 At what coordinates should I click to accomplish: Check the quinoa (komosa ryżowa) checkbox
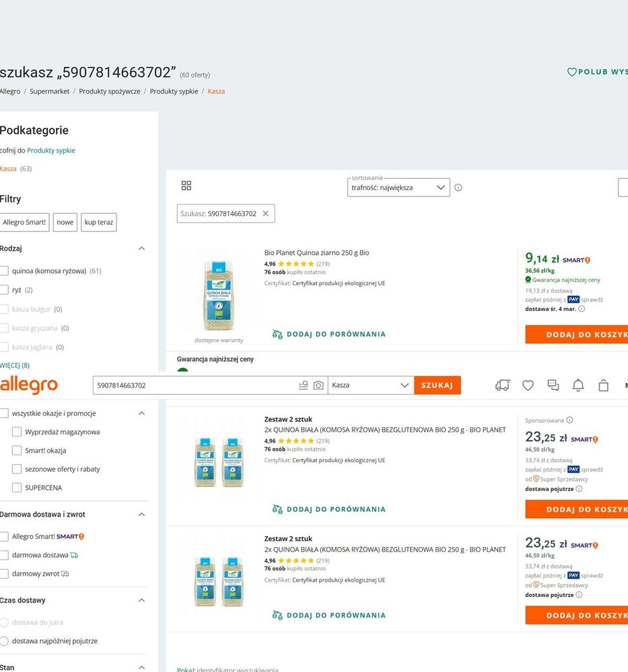(5, 271)
